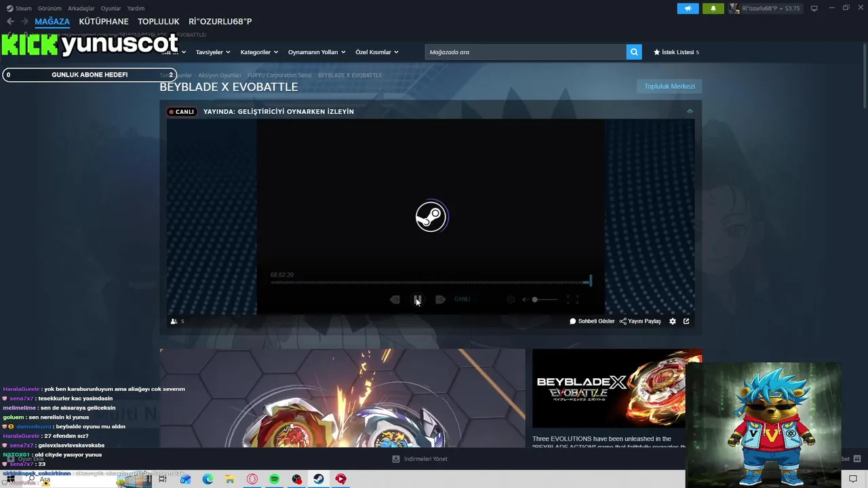868x488 pixels.
Task: Click the user avatar picture
Action: pyautogui.click(x=734, y=8)
